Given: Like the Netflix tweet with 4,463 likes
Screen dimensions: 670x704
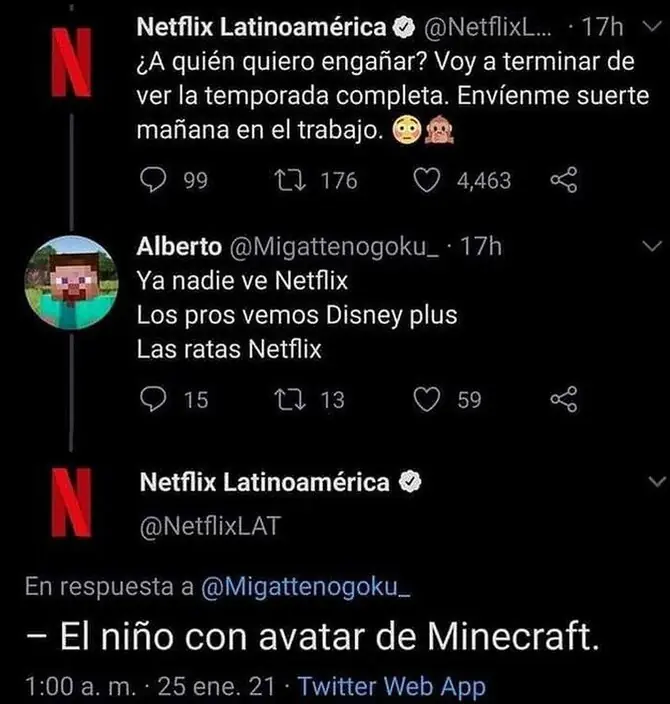Looking at the screenshot, I should [x=429, y=180].
